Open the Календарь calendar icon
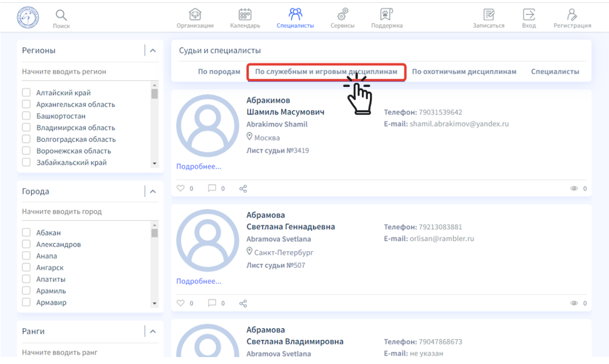Viewport: 609px width, 364px height. (245, 15)
